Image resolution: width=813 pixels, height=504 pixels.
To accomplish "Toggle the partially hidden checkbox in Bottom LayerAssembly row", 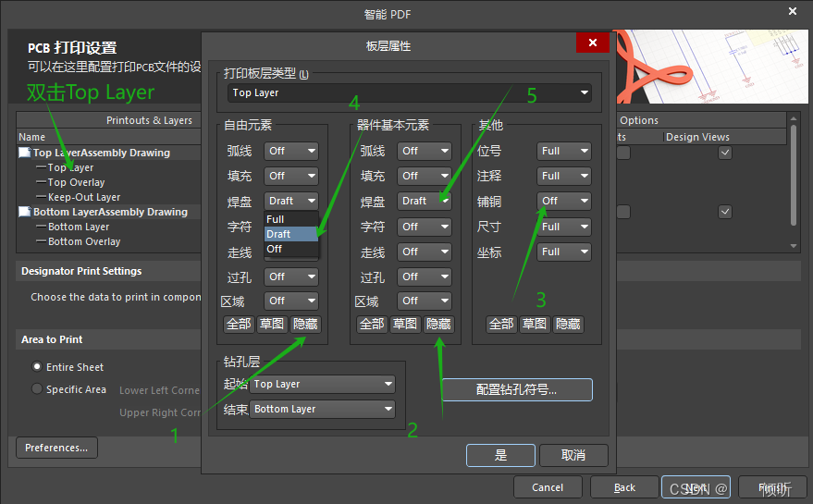I will tap(623, 212).
